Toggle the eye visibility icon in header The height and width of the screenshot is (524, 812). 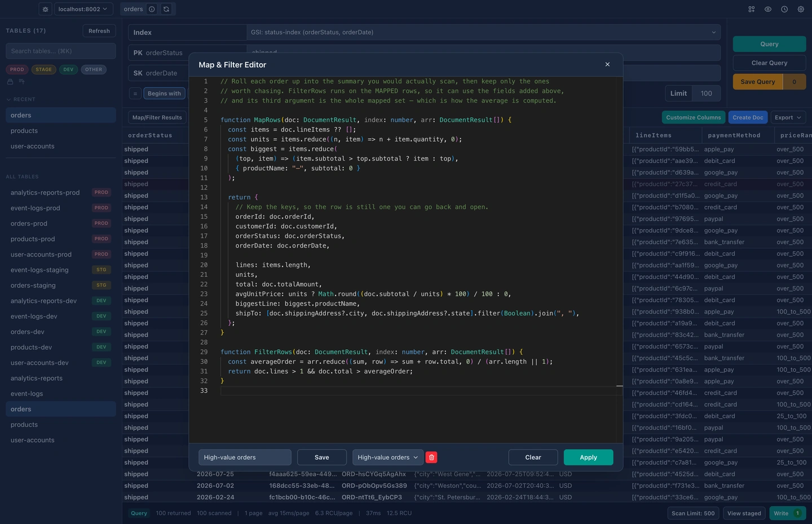pyautogui.click(x=768, y=9)
